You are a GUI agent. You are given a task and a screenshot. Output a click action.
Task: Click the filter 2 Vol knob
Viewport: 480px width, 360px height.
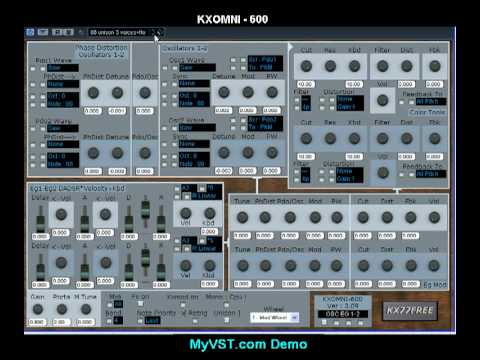382,173
